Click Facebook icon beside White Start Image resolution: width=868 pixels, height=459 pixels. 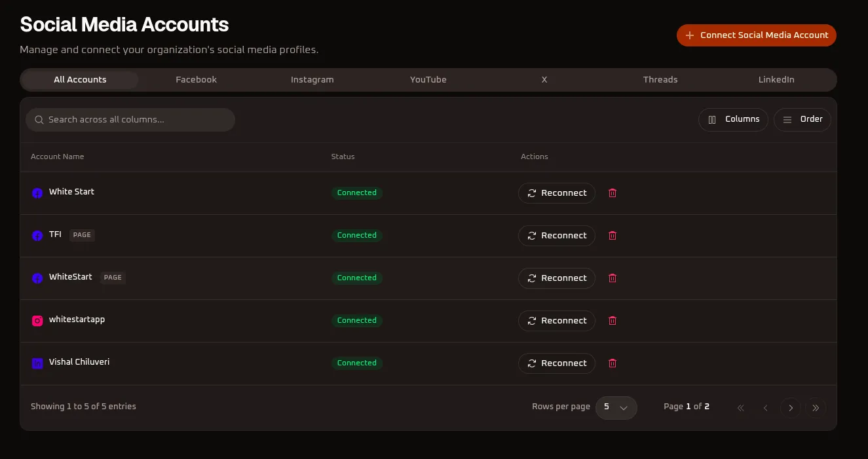click(37, 193)
